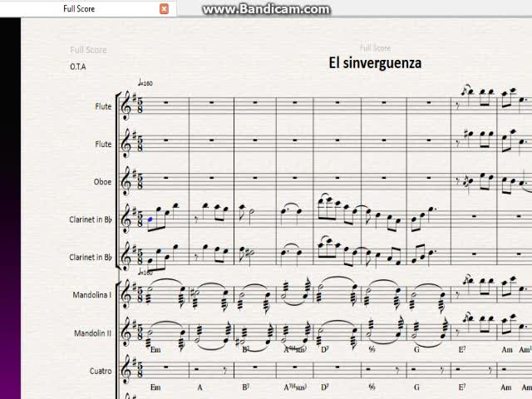
Task: Select the Oboe instrument name
Action: coord(102,182)
